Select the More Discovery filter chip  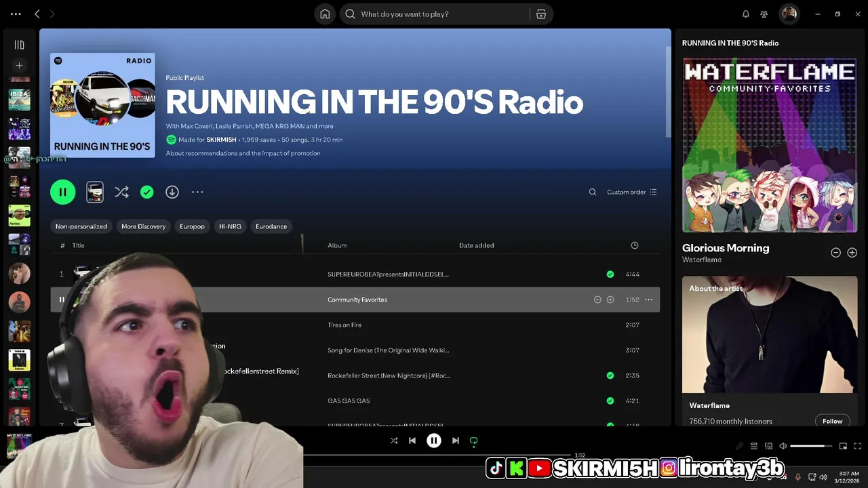pyautogui.click(x=143, y=226)
